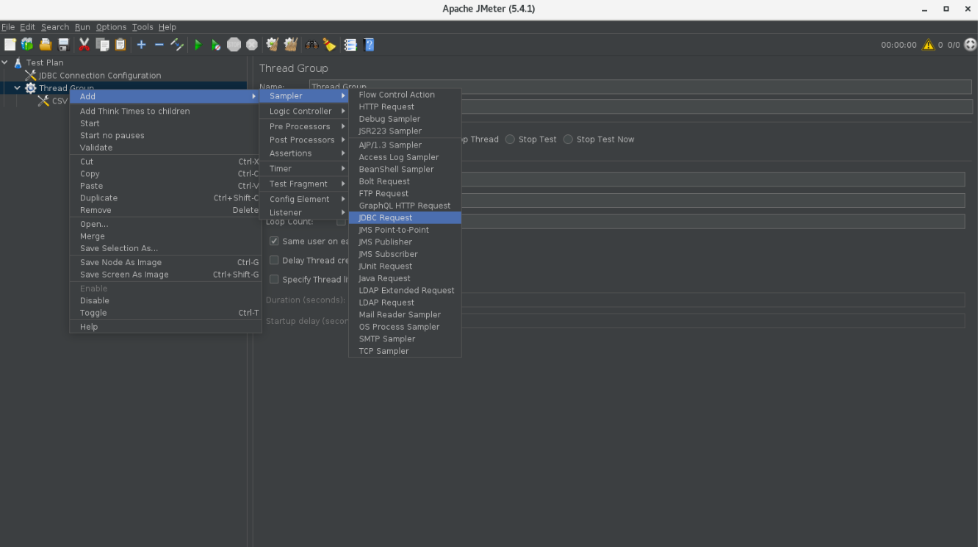Select Duplicate in context menu
This screenshot has width=980, height=547.
tap(165, 198)
